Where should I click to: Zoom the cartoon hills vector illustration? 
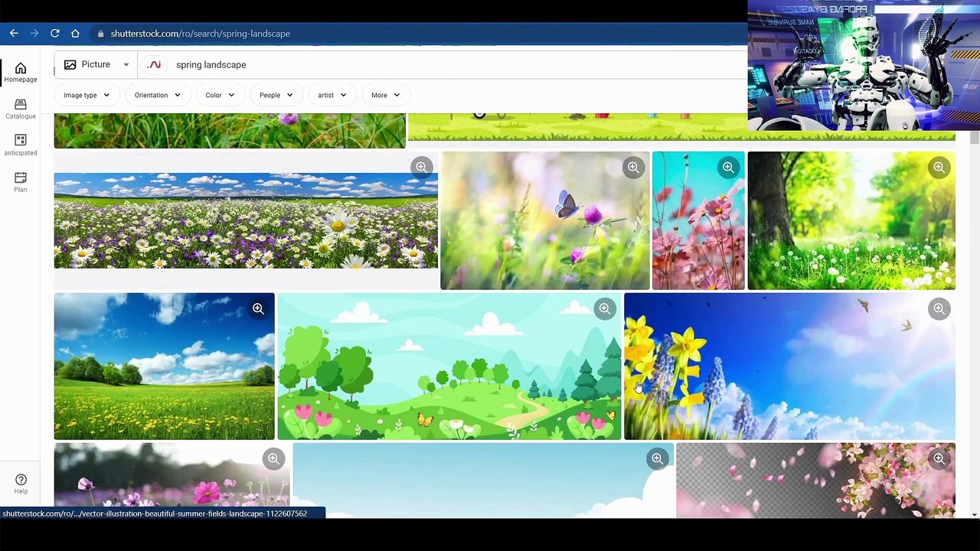click(x=605, y=309)
